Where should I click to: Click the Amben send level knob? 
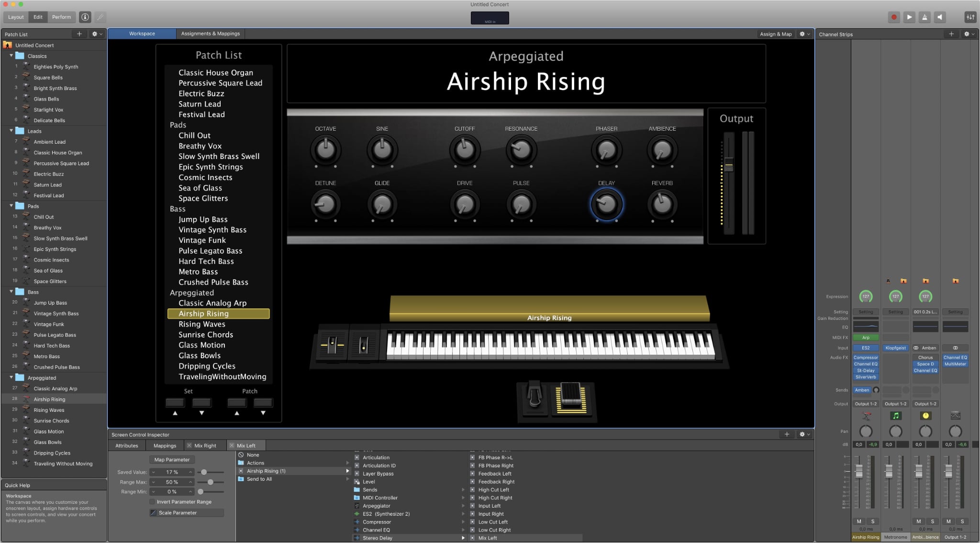click(x=876, y=390)
